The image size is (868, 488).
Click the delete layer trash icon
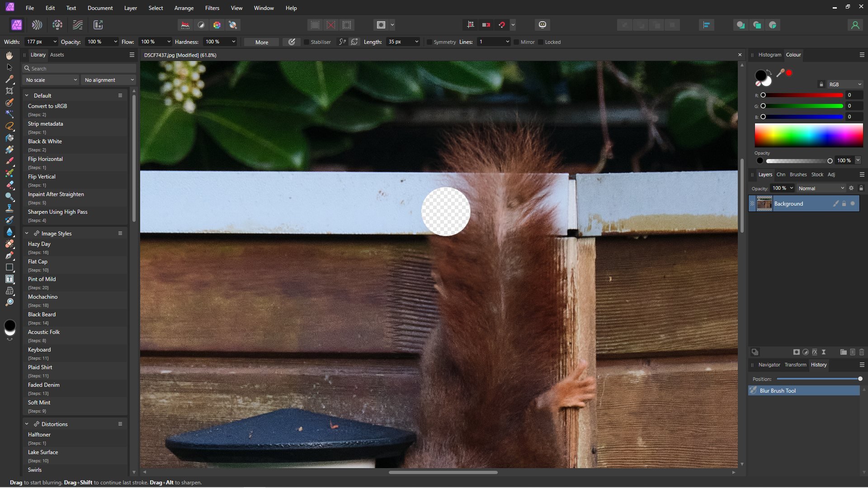[862, 352]
